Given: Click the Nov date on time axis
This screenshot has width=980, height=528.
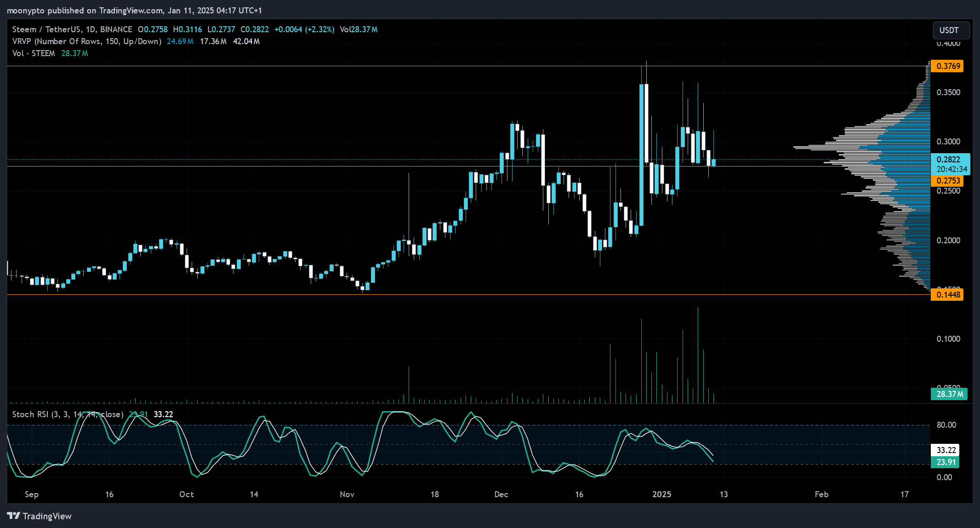Looking at the screenshot, I should [x=347, y=494].
